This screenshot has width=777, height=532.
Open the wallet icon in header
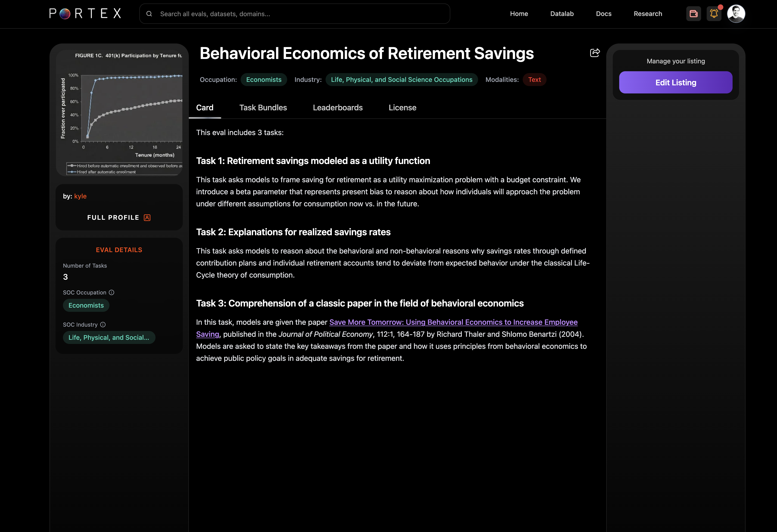pyautogui.click(x=693, y=14)
